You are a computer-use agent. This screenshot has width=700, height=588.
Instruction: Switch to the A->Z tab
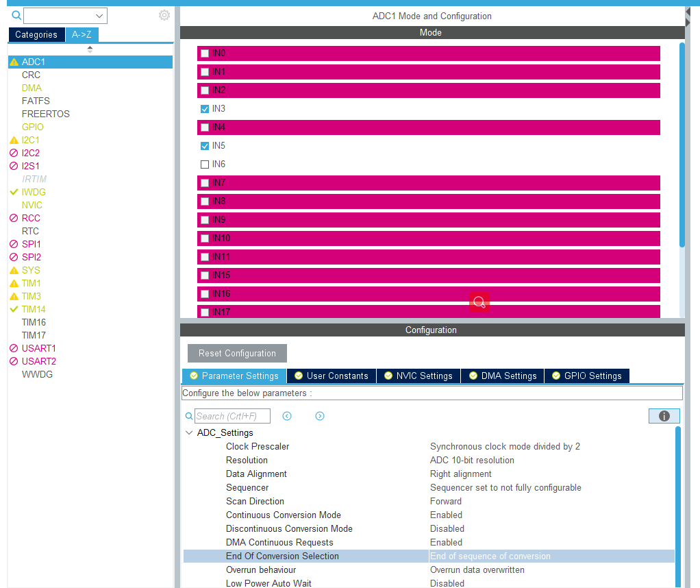tap(82, 34)
